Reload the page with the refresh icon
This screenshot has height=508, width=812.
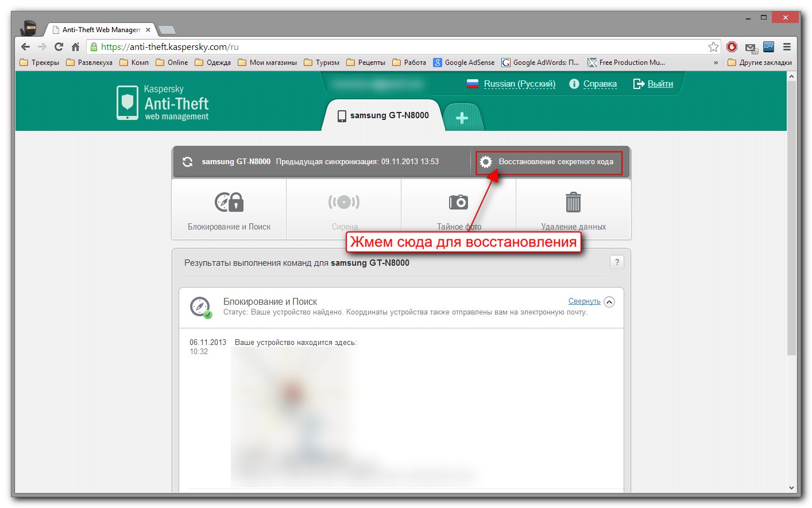click(x=59, y=47)
